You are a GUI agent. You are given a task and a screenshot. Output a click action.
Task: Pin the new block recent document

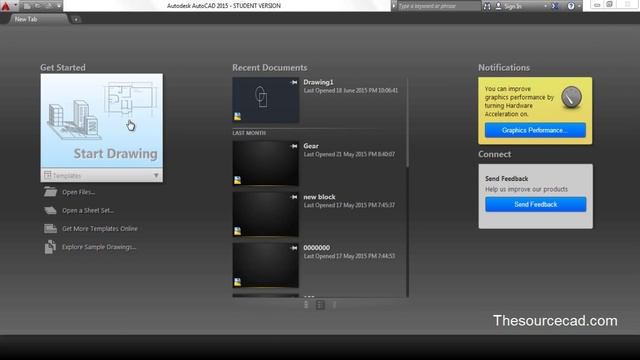click(294, 197)
